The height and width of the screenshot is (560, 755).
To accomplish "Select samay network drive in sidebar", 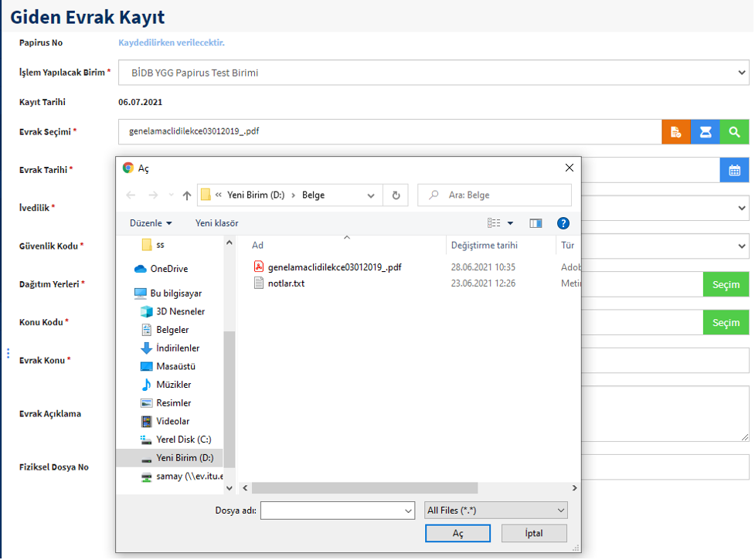I will [x=182, y=477].
